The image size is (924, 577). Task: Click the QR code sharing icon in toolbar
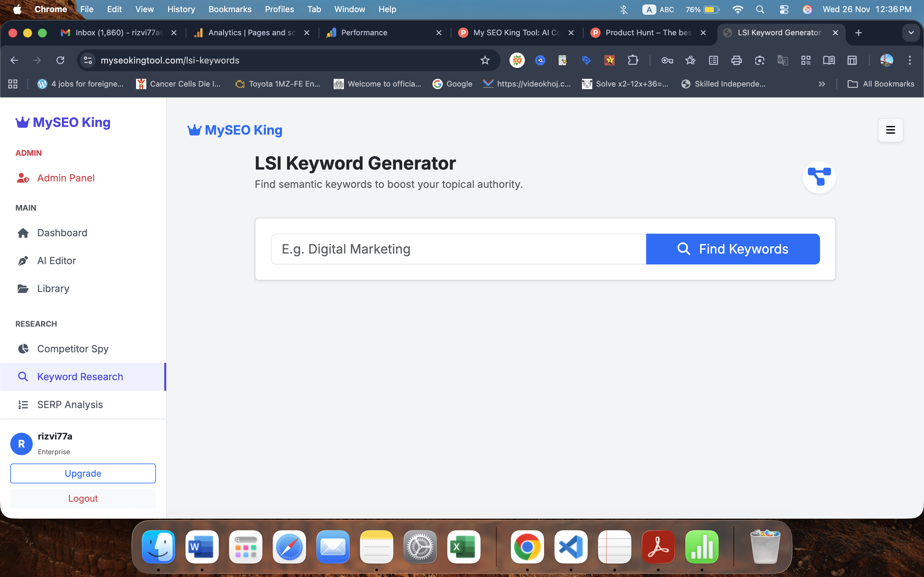(806, 60)
